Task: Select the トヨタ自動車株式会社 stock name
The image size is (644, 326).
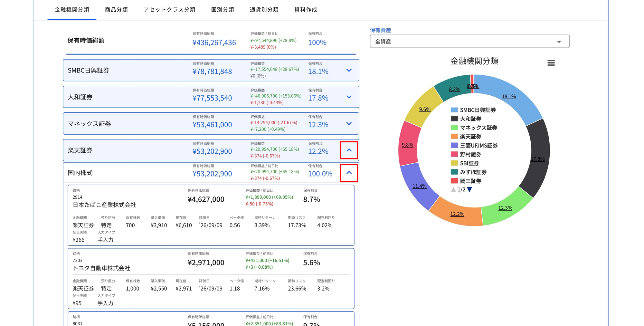Action: pos(101,268)
